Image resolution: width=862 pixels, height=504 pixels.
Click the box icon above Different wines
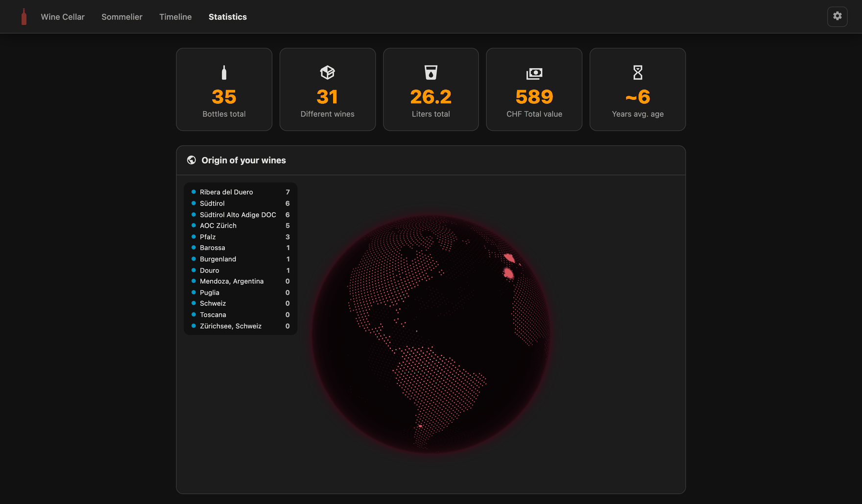[x=327, y=72]
